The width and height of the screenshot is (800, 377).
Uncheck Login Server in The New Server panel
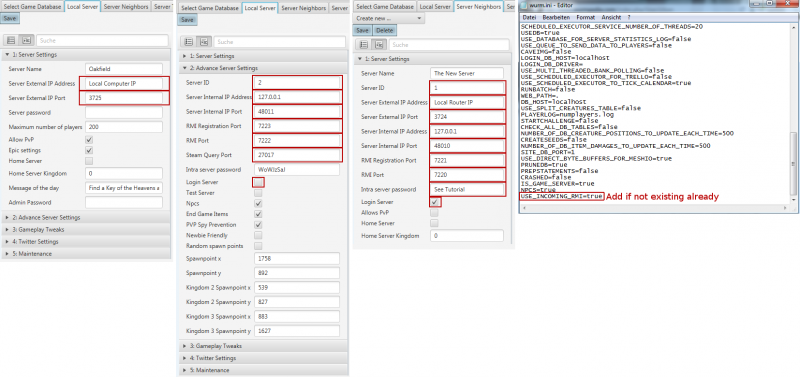[435, 202]
